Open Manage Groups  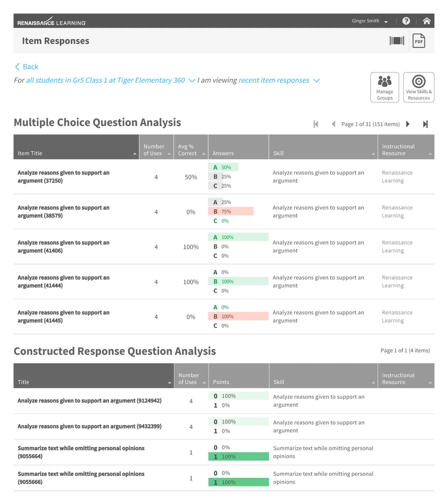click(385, 87)
